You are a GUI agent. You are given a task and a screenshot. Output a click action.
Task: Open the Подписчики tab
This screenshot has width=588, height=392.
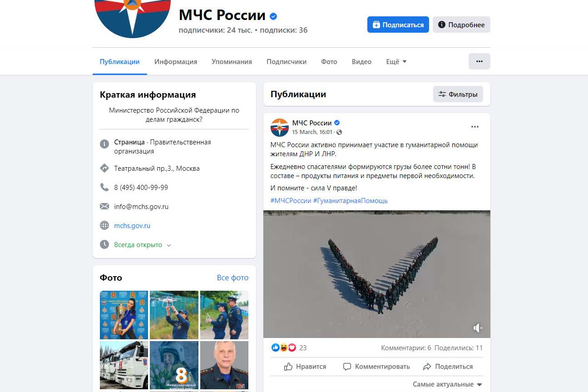point(287,62)
